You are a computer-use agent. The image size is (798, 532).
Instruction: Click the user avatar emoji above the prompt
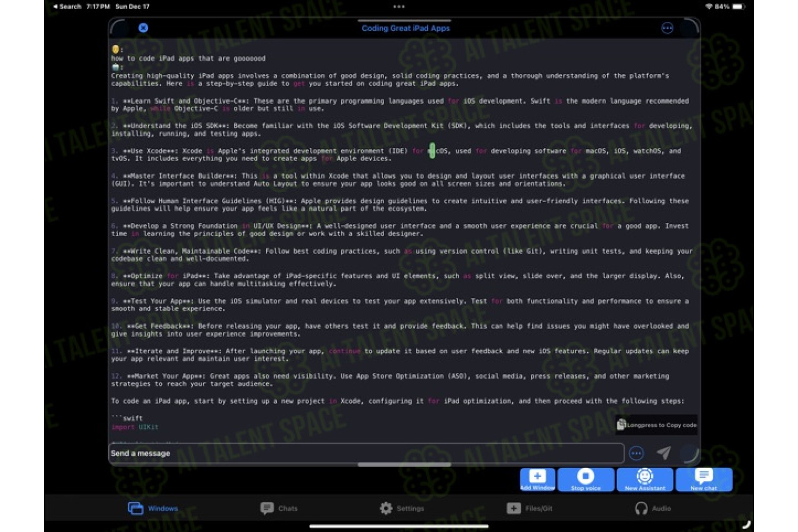click(x=115, y=50)
